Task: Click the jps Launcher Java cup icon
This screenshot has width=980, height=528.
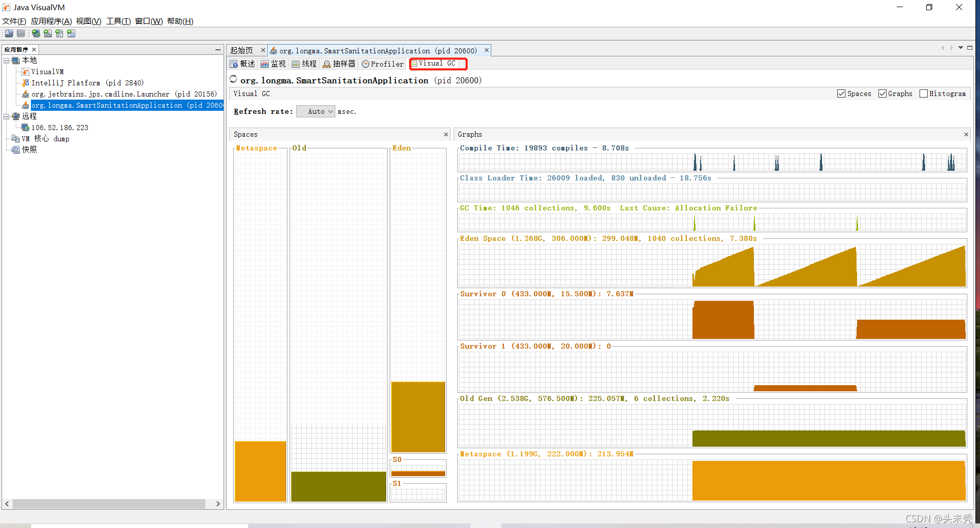Action: click(x=25, y=94)
